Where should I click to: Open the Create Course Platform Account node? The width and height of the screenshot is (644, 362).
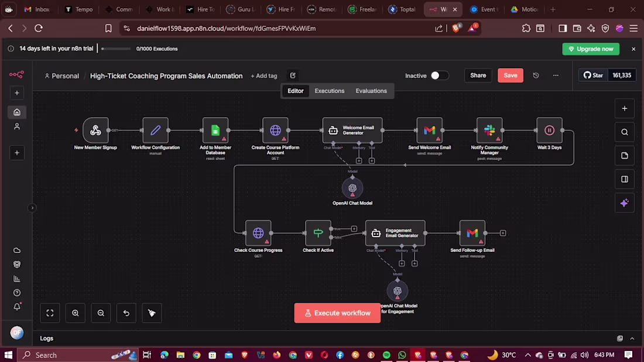(x=275, y=130)
